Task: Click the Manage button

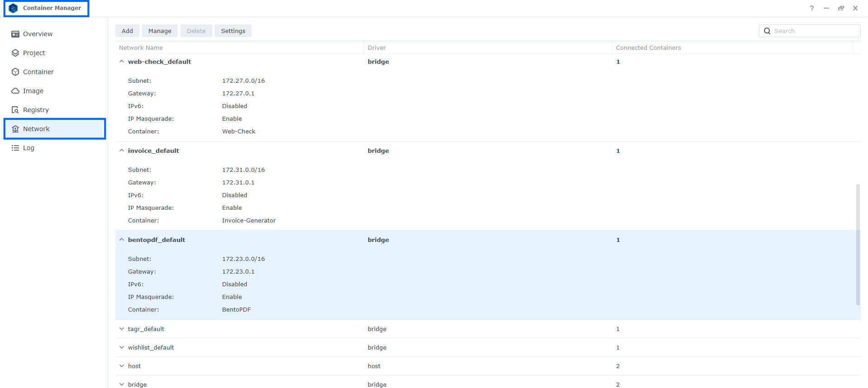Action: click(160, 31)
